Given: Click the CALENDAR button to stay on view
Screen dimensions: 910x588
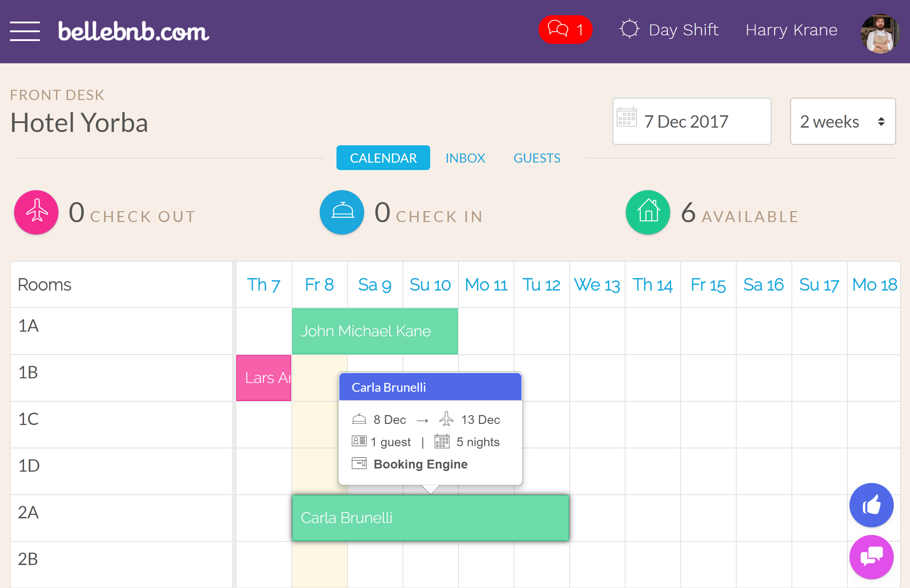Looking at the screenshot, I should pos(384,157).
